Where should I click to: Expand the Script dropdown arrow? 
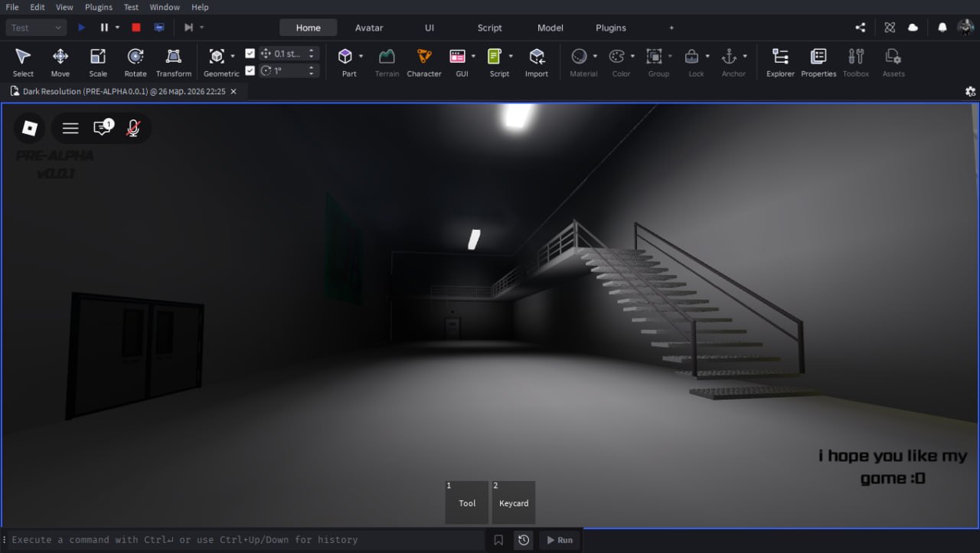point(511,56)
